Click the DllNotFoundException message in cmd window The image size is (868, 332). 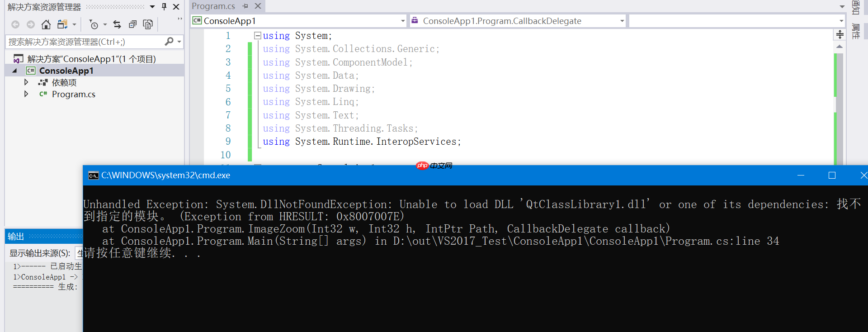pos(472,210)
